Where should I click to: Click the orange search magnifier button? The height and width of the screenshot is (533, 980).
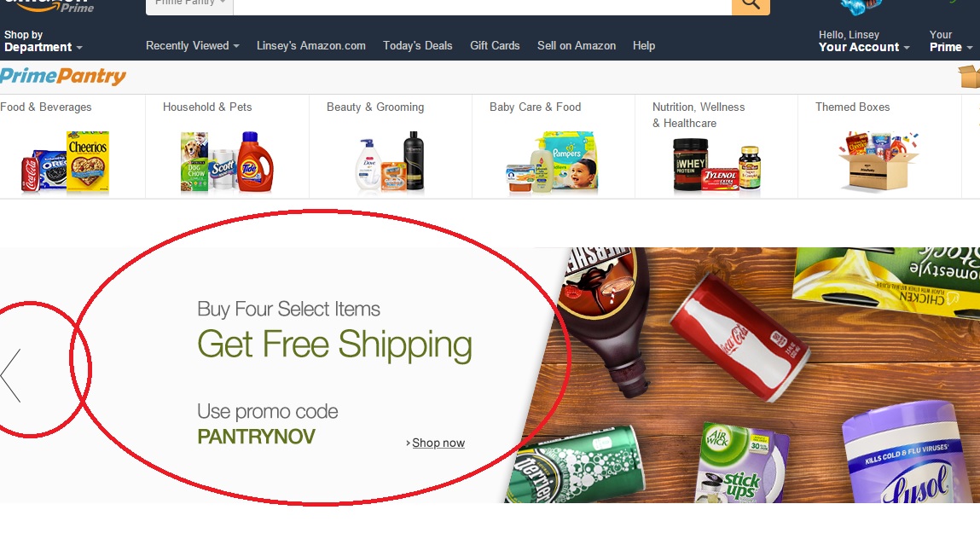point(751,6)
